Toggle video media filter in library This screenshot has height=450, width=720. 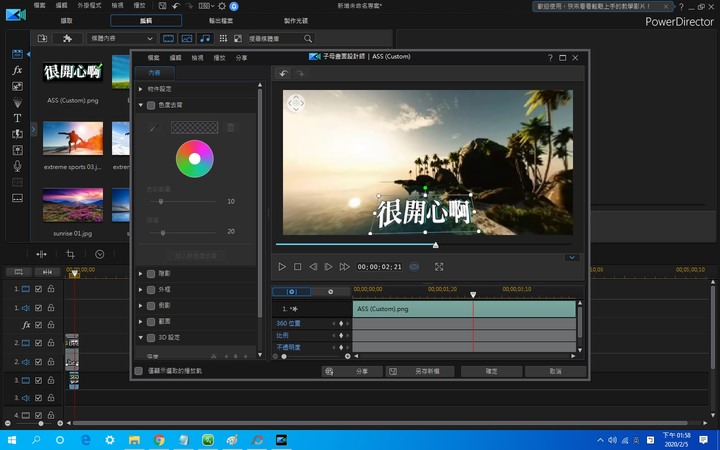pyautogui.click(x=169, y=39)
